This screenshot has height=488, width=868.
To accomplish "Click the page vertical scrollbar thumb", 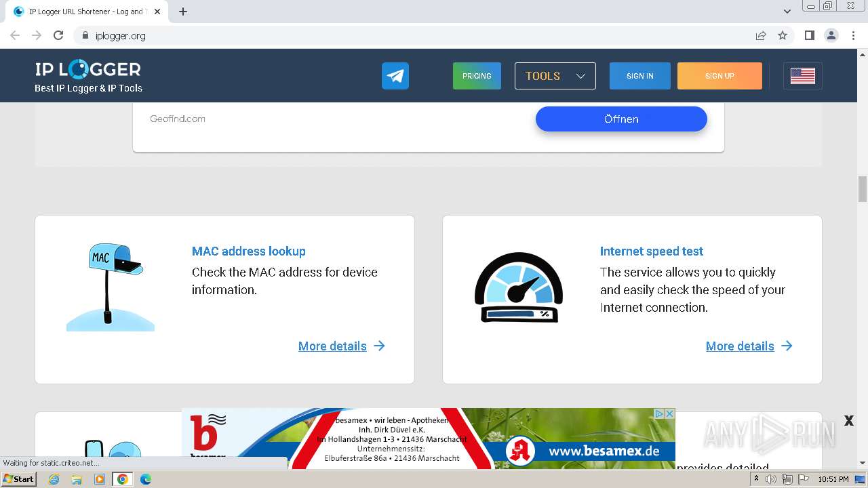I will click(863, 188).
